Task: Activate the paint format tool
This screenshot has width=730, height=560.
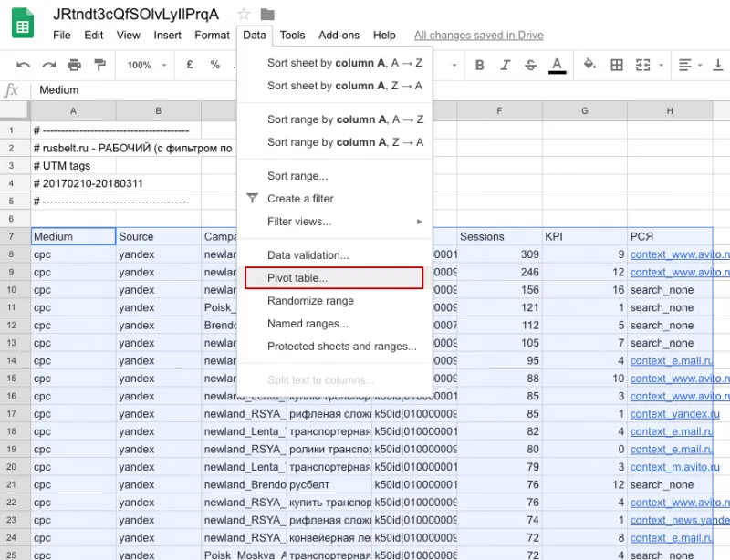Action: 99,65
